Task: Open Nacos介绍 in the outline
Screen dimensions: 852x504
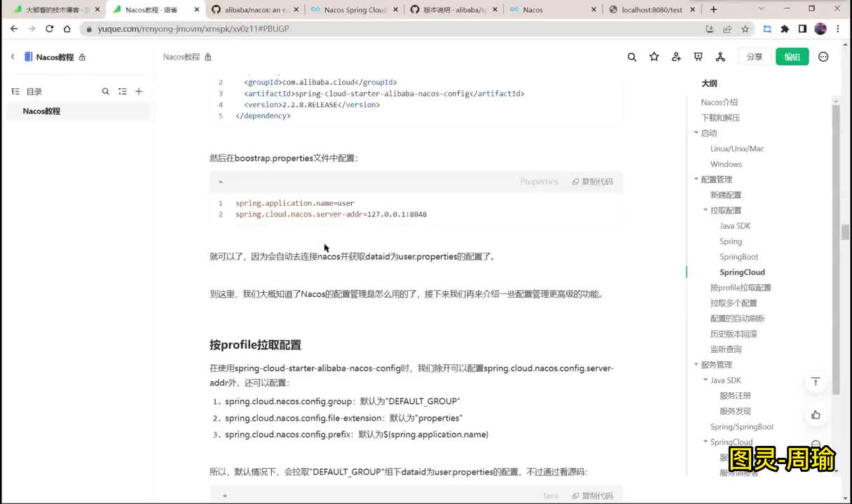Action: pyautogui.click(x=719, y=102)
